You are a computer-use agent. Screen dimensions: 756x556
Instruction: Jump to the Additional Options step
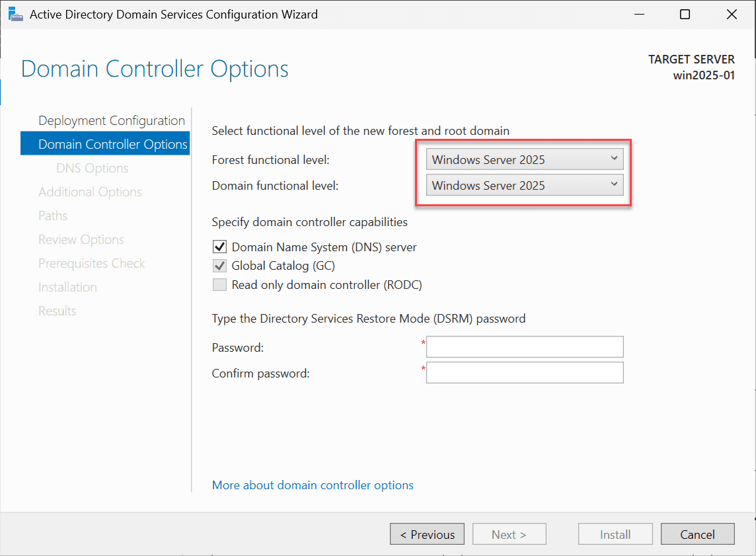coord(90,192)
